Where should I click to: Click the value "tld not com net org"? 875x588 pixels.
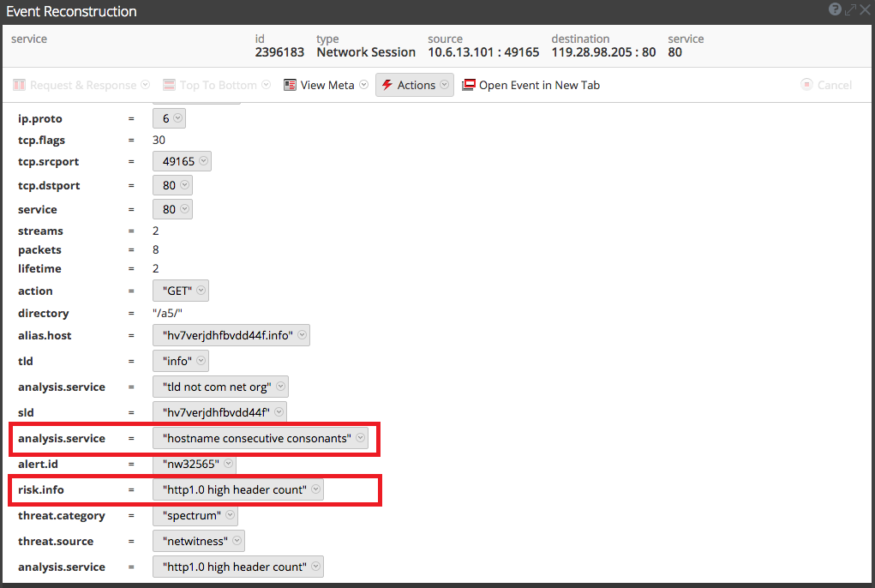point(217,387)
